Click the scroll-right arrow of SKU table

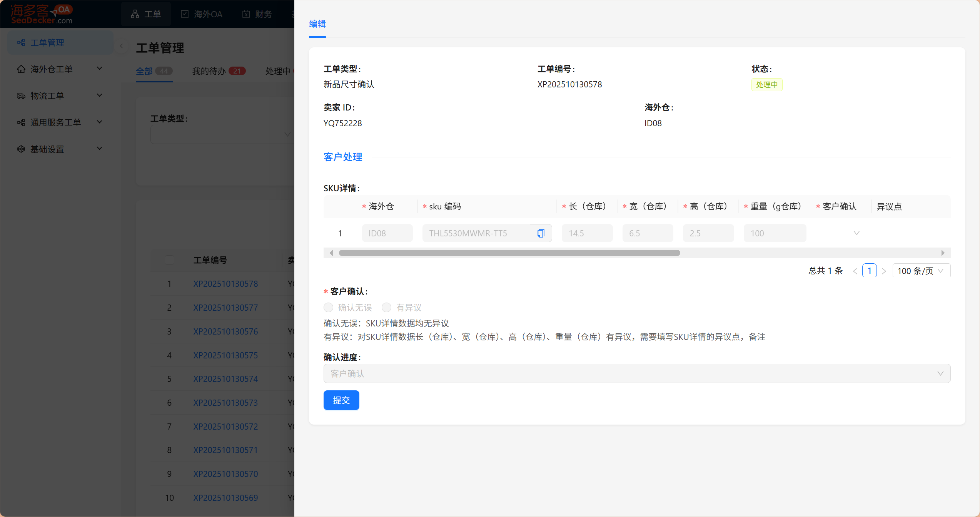pos(943,253)
